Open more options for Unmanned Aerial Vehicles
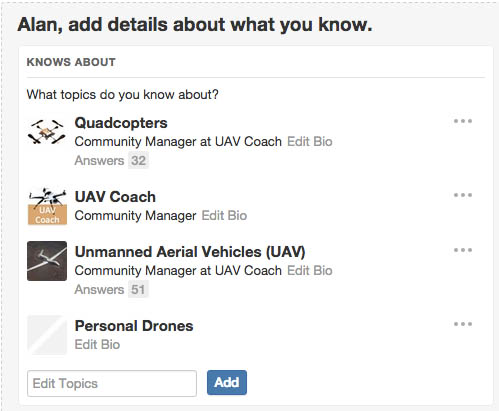The height and width of the screenshot is (411, 499). coord(463,250)
